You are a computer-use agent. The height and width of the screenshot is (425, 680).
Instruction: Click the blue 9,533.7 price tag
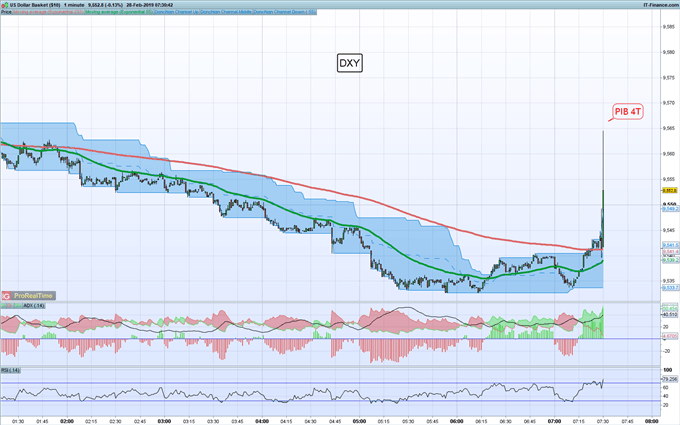670,288
